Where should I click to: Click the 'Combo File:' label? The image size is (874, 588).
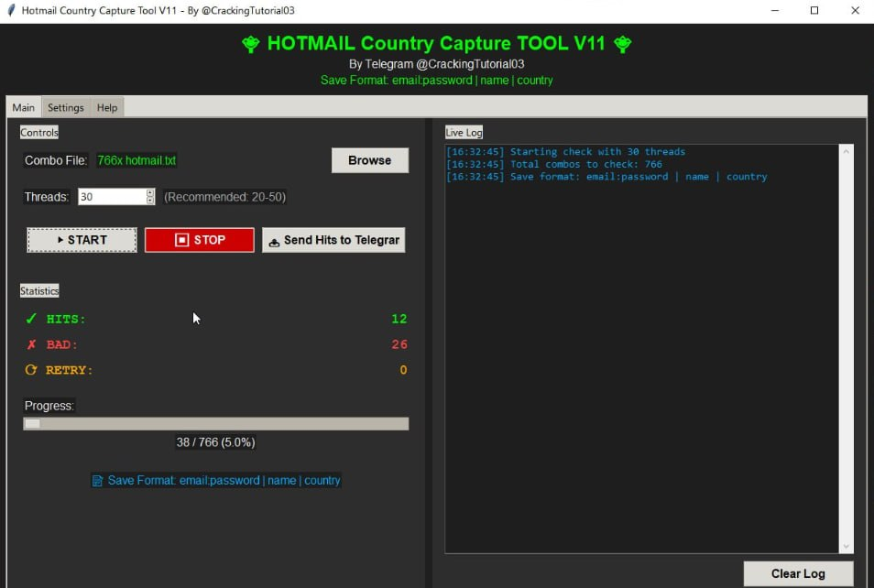coord(56,160)
